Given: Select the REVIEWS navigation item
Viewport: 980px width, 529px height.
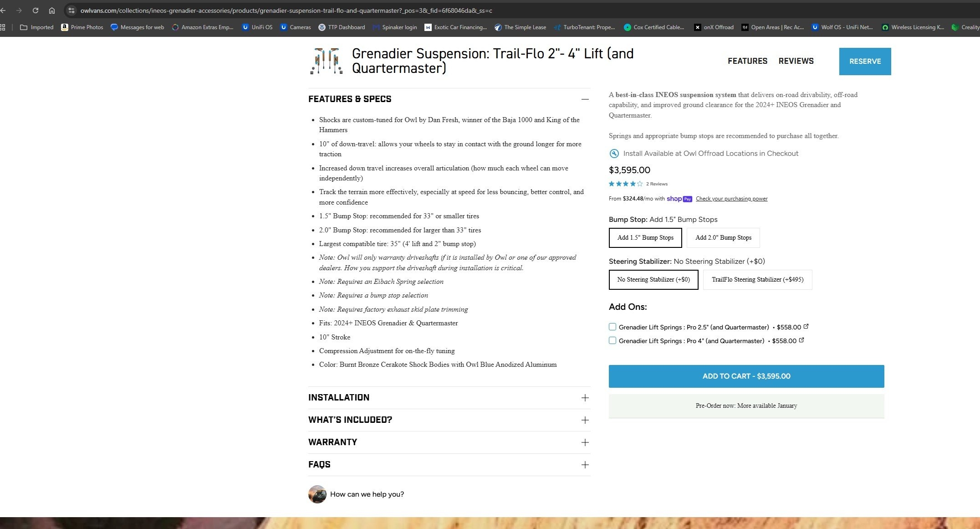Looking at the screenshot, I should (796, 61).
